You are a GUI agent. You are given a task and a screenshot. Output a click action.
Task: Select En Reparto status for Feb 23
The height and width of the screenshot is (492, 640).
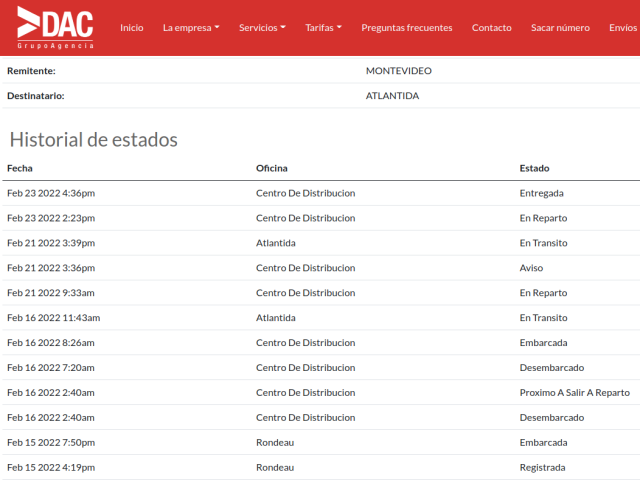point(543,218)
